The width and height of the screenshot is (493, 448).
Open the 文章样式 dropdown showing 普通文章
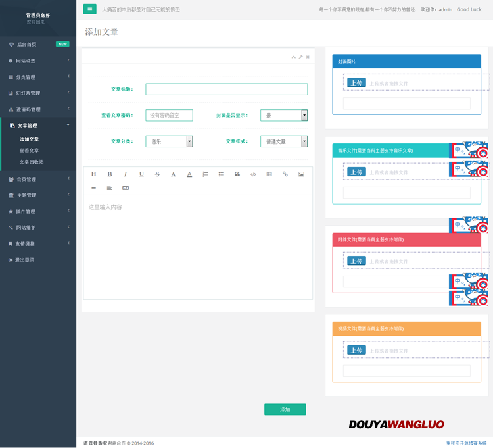[x=284, y=141]
